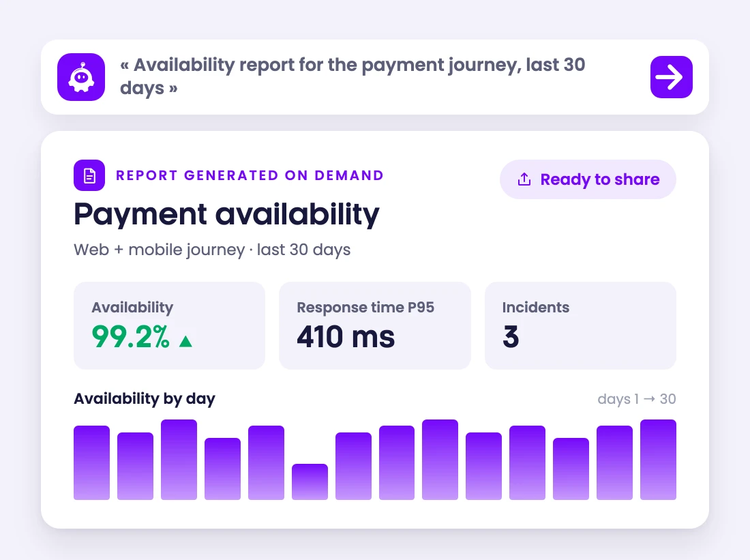Open the Availability 99.2% stat card
The image size is (750, 560).
pyautogui.click(x=169, y=325)
